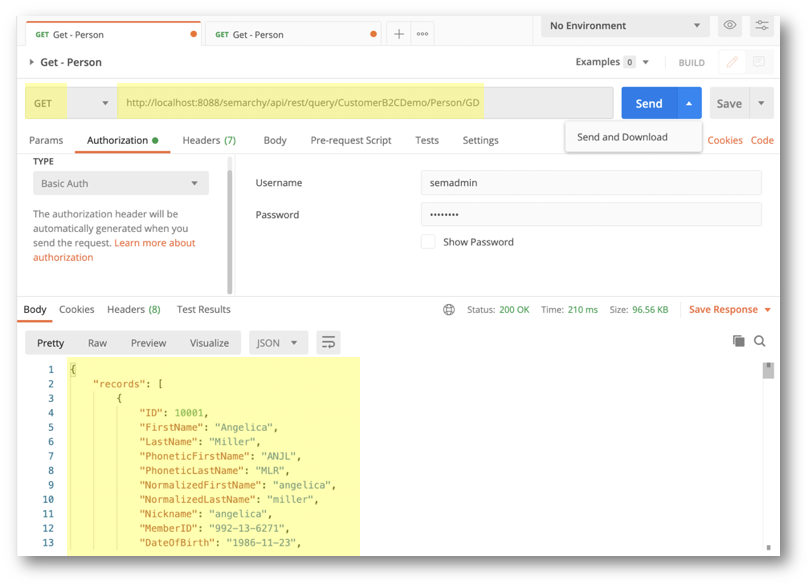Image resolution: width=811 pixels, height=587 pixels.
Task: Click the Password input field
Action: tap(591, 214)
